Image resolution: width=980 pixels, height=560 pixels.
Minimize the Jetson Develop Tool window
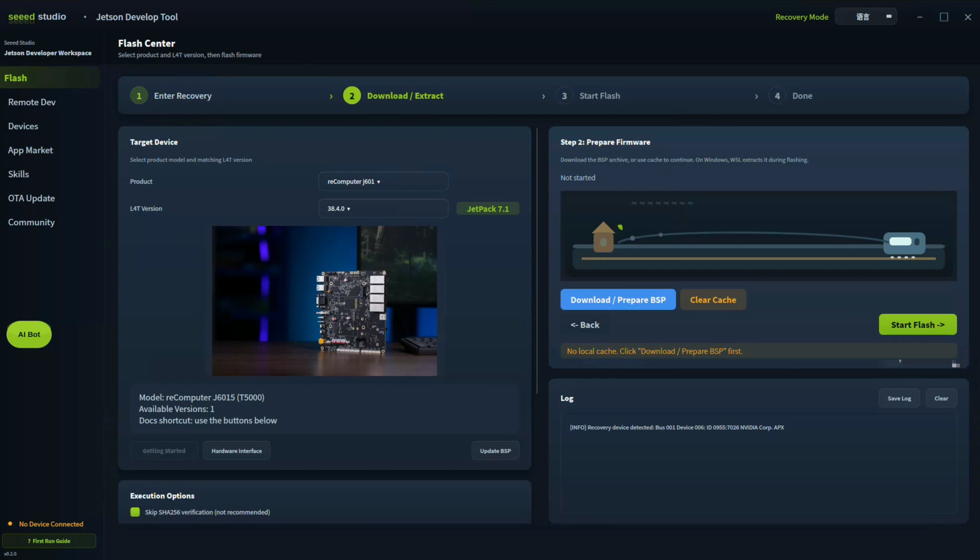coord(920,17)
